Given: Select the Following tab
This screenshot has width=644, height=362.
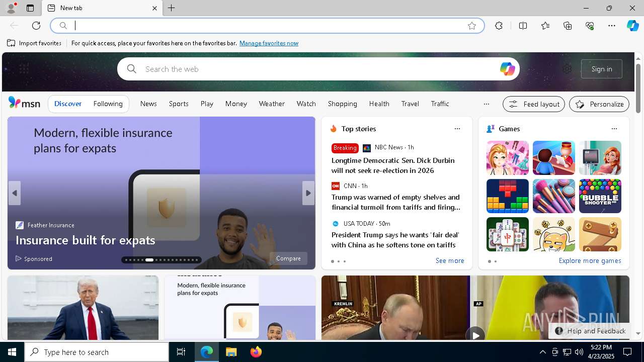Looking at the screenshot, I should click(108, 104).
